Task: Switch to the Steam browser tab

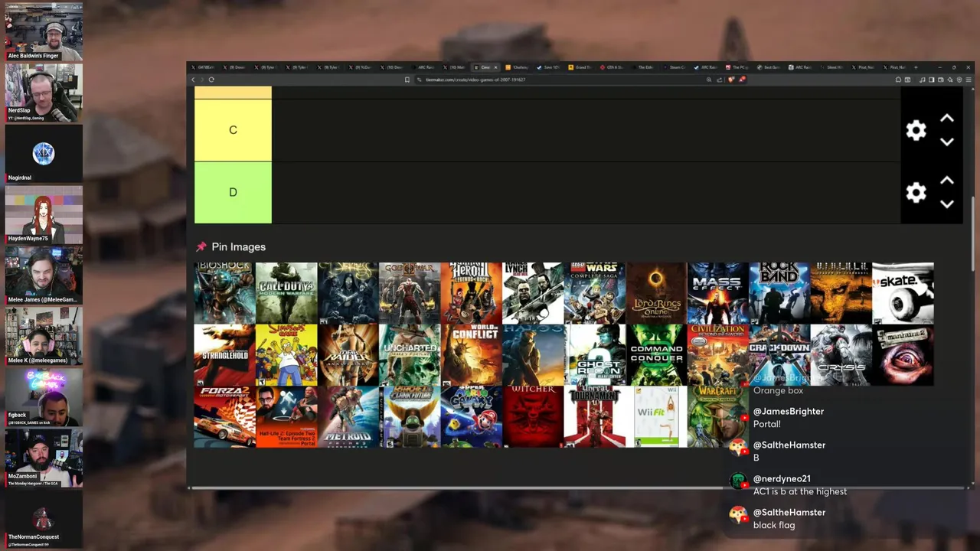Action: tap(675, 67)
